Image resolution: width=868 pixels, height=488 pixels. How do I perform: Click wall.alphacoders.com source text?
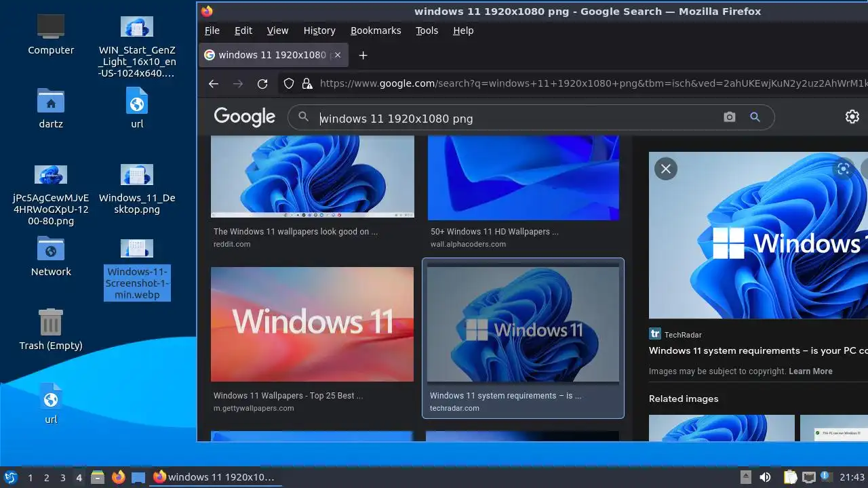point(468,244)
